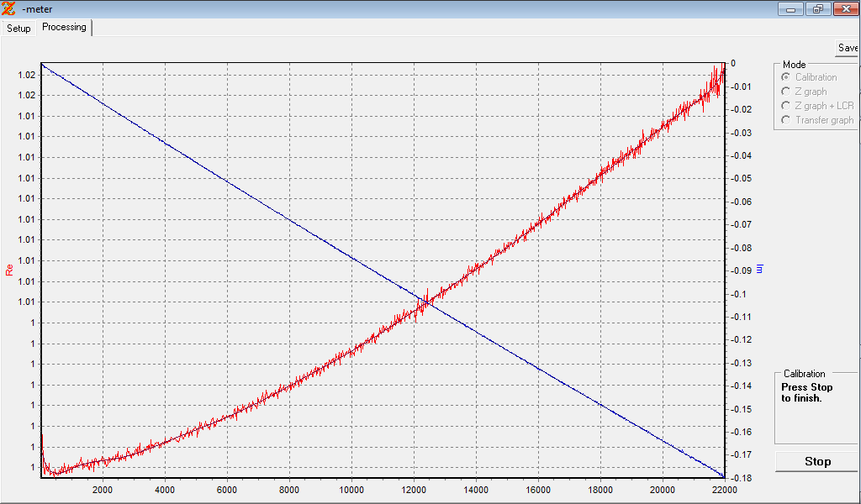861x504 pixels.
Task: Click the 16000 x-axis label
Action: click(x=537, y=490)
